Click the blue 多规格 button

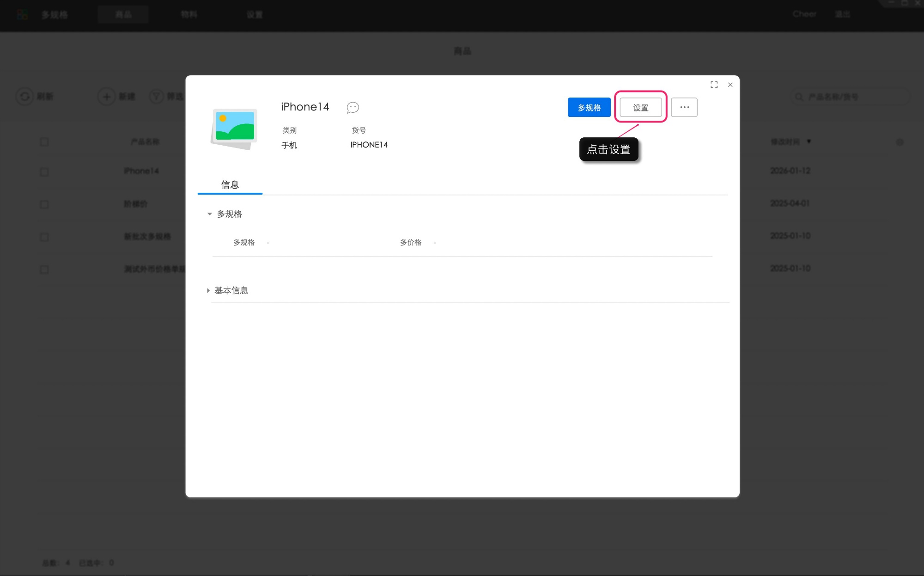pyautogui.click(x=589, y=107)
